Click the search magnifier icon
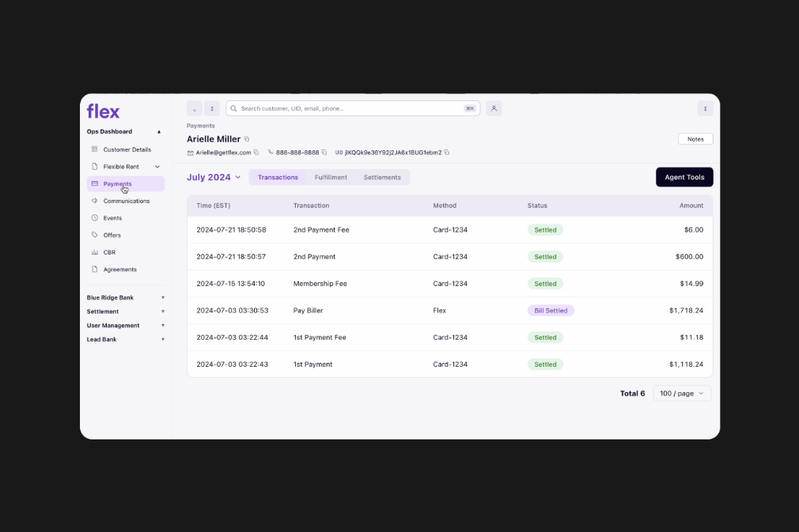The height and width of the screenshot is (532, 799). (234, 108)
